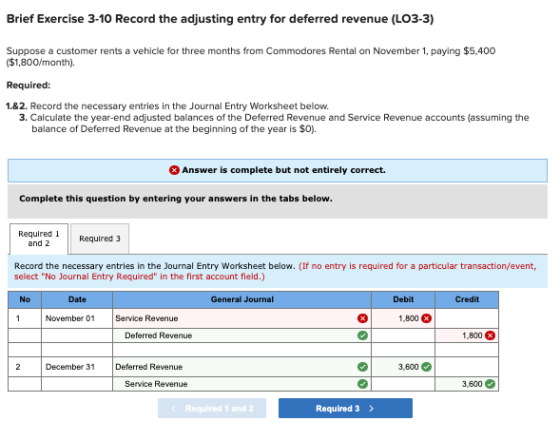This screenshot has height=440, width=560.
Task: Click the Brief Exercise 3-10 title
Action: click(220, 19)
